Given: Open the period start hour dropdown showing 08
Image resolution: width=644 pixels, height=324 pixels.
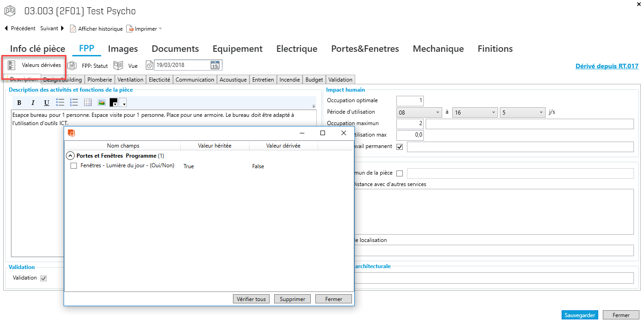Looking at the screenshot, I should click(419, 112).
